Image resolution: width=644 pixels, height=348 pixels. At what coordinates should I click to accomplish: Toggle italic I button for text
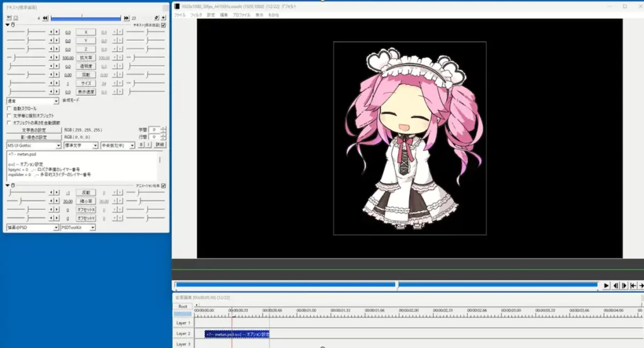tap(148, 145)
